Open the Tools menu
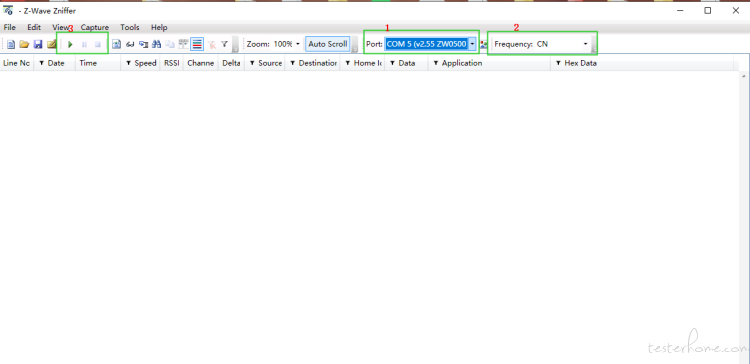This screenshot has width=750, height=364. (x=130, y=27)
